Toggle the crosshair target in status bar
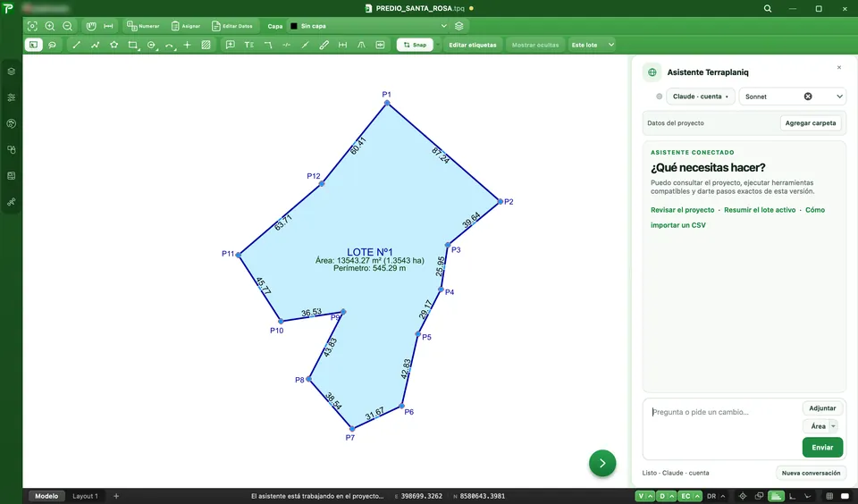Screen dimensions: 858x504 coord(743,496)
